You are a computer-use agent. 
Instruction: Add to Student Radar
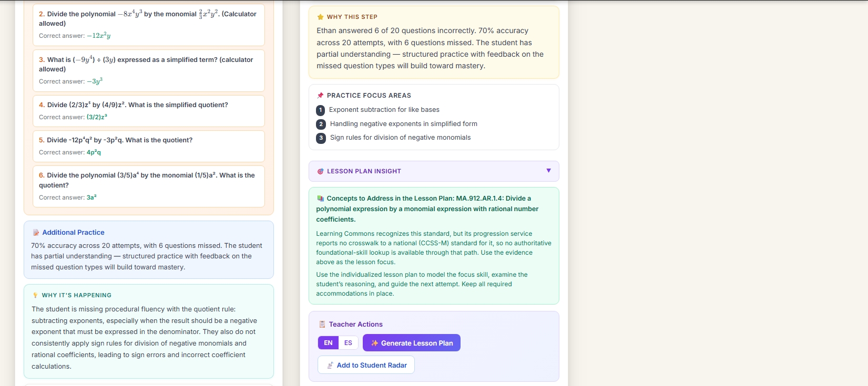click(366, 365)
